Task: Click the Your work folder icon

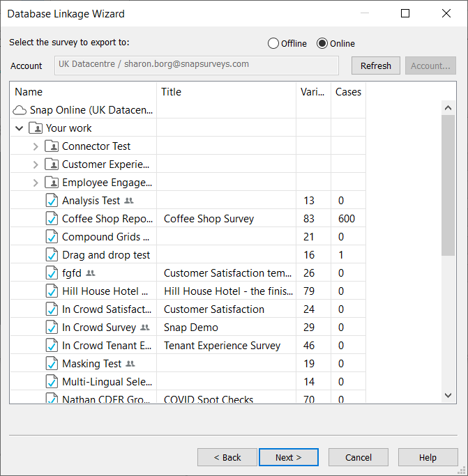Action: tap(36, 128)
